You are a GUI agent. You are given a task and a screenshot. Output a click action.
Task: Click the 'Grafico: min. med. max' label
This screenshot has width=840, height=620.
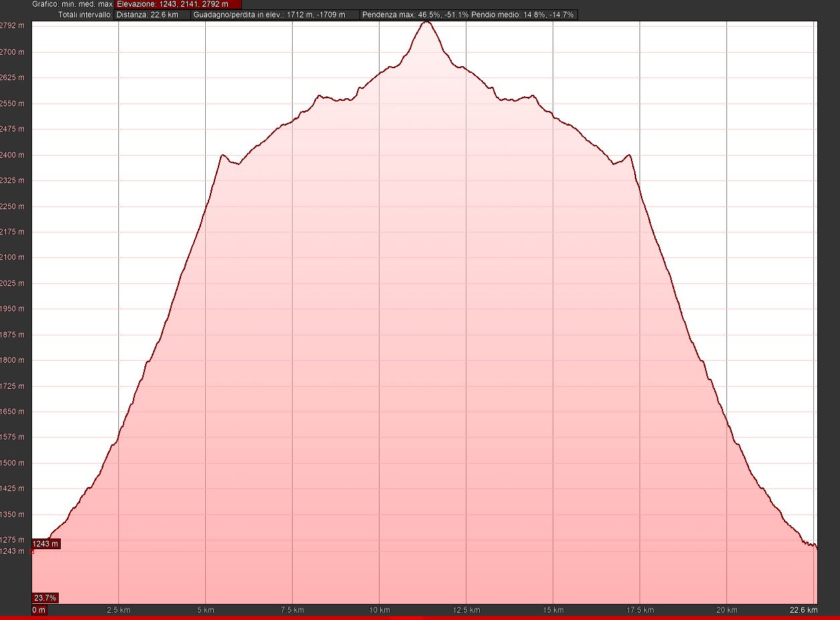click(72, 4)
